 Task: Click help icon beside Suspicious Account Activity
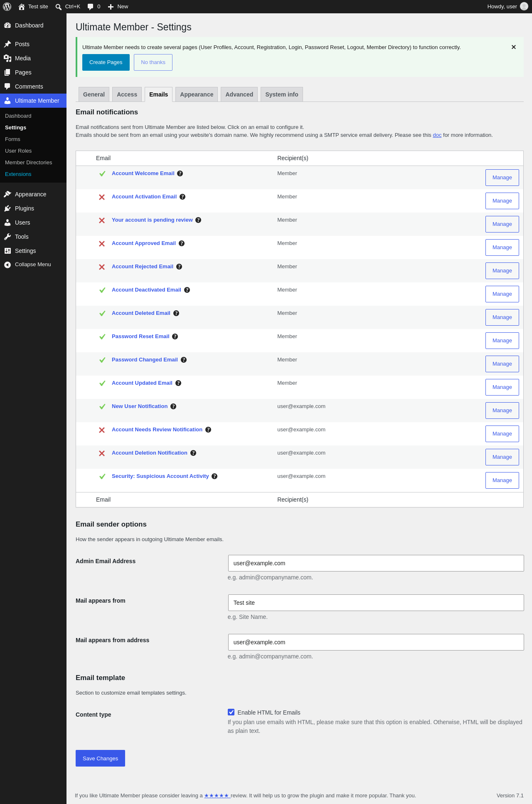214,476
